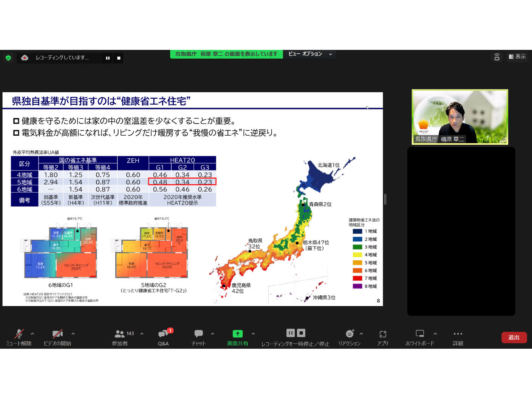This screenshot has width=532, height=399.
Task: Open the チャット chat panel
Action: pyautogui.click(x=198, y=337)
